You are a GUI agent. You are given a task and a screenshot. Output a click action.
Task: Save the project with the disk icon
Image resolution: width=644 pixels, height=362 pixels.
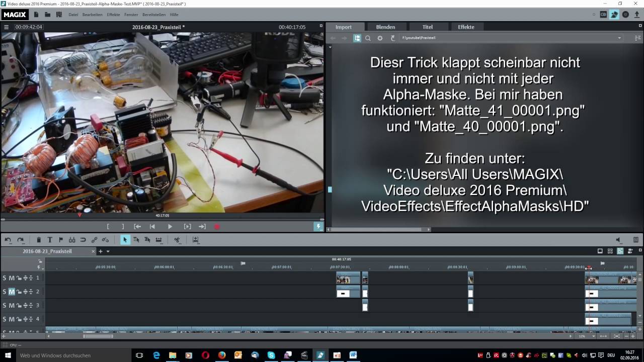click(59, 15)
